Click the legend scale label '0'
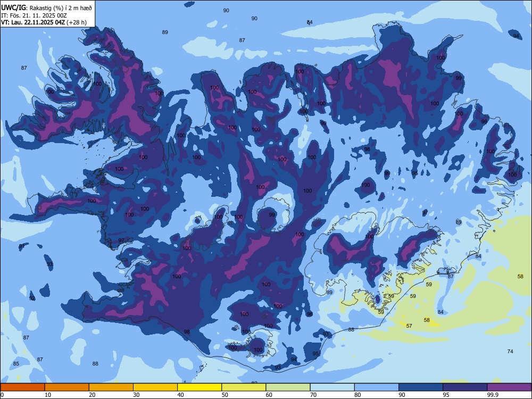Viewport: 532px width, 399px height. tap(2, 395)
